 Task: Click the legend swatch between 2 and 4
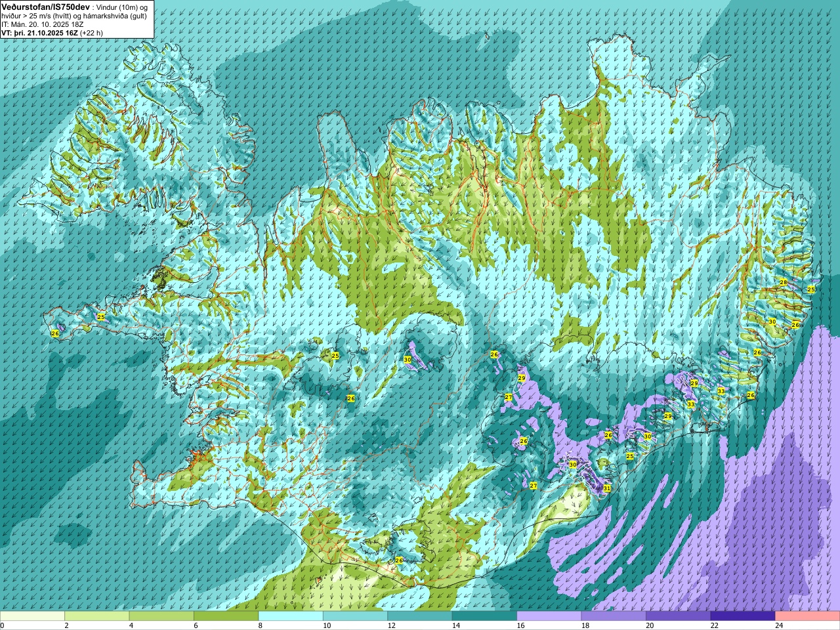(96, 616)
